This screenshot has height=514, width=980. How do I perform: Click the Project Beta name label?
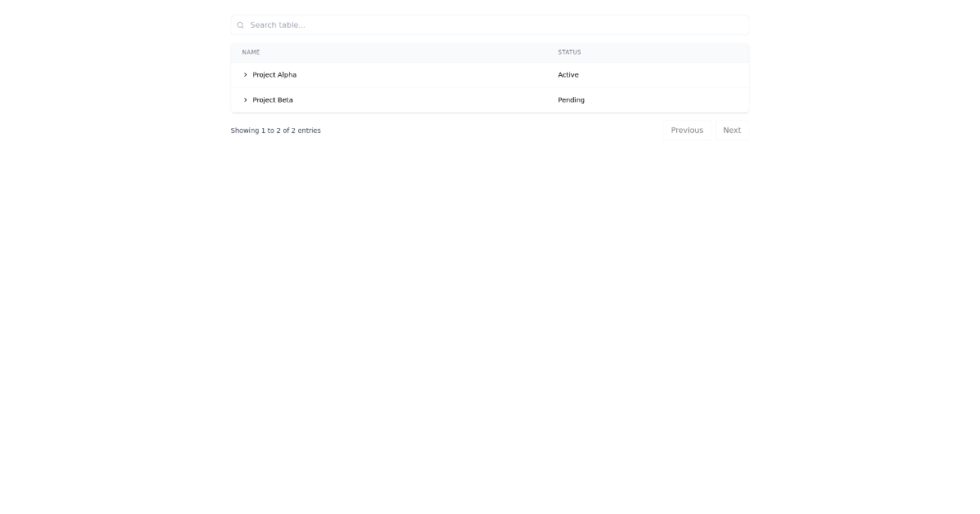273,100
